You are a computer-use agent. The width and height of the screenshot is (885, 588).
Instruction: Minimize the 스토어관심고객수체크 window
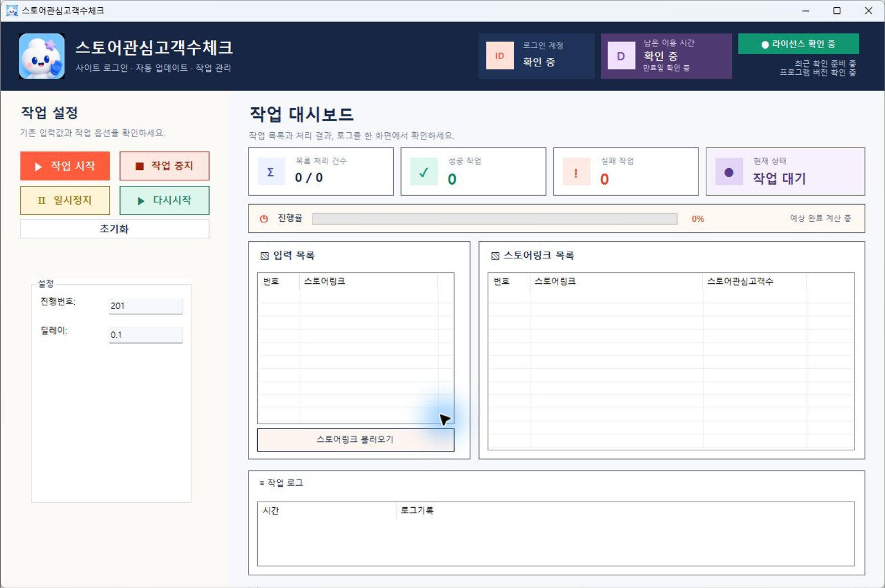coord(806,11)
